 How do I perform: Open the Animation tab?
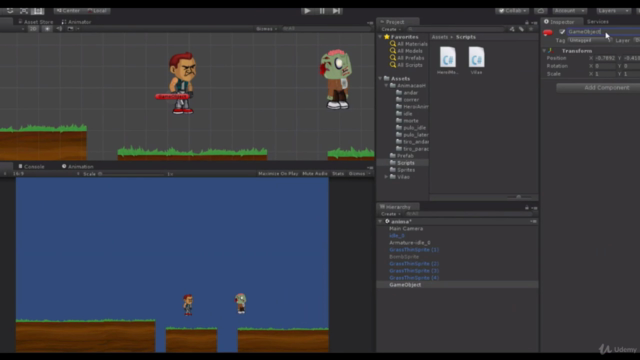(78, 167)
